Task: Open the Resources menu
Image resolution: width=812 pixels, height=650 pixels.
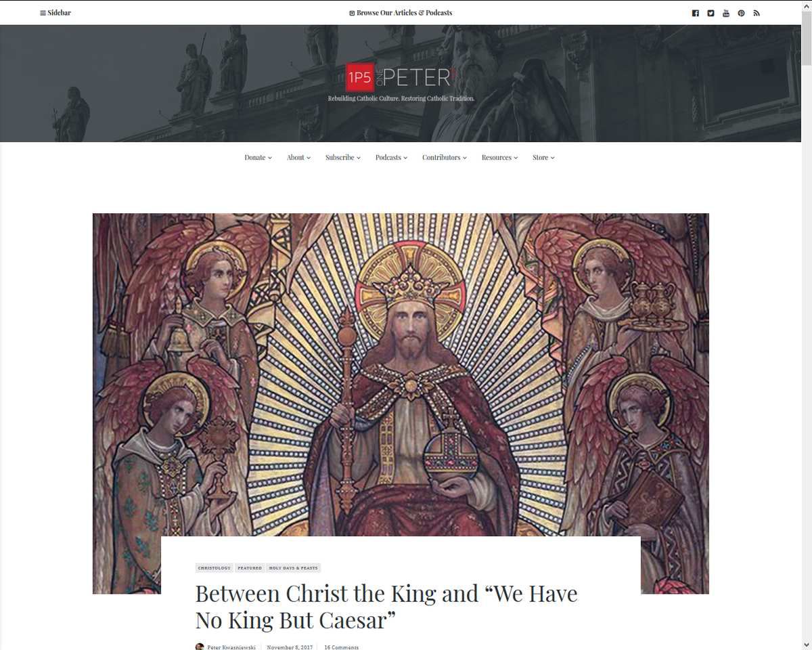Action: [x=499, y=158]
